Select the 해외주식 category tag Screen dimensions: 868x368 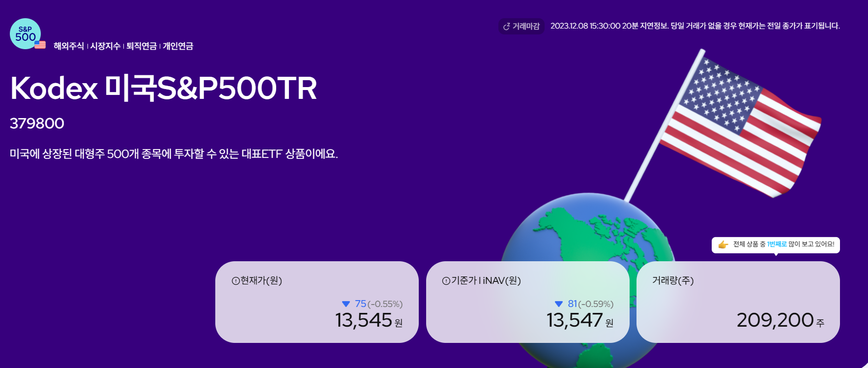(69, 46)
